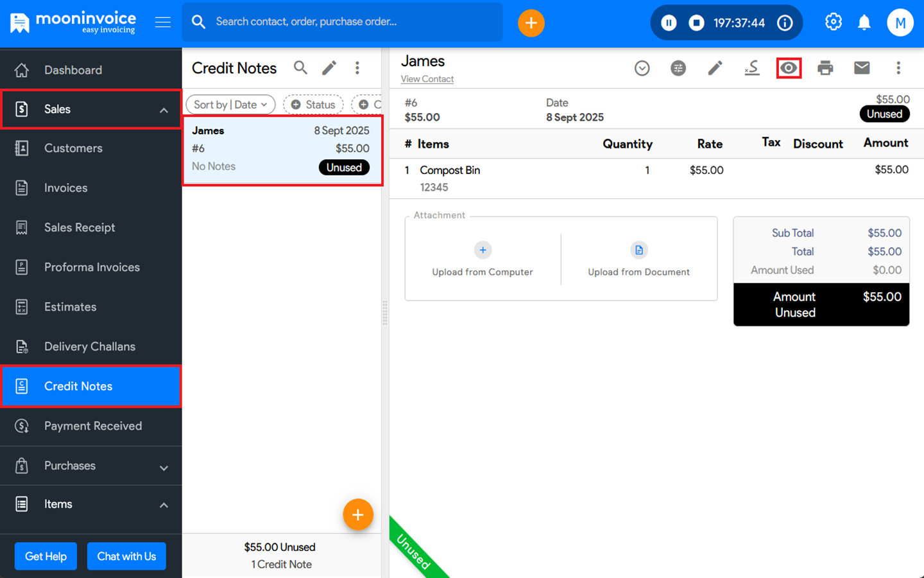The image size is (924, 578).
Task: Click the search contact input field
Action: pyautogui.click(x=353, y=22)
